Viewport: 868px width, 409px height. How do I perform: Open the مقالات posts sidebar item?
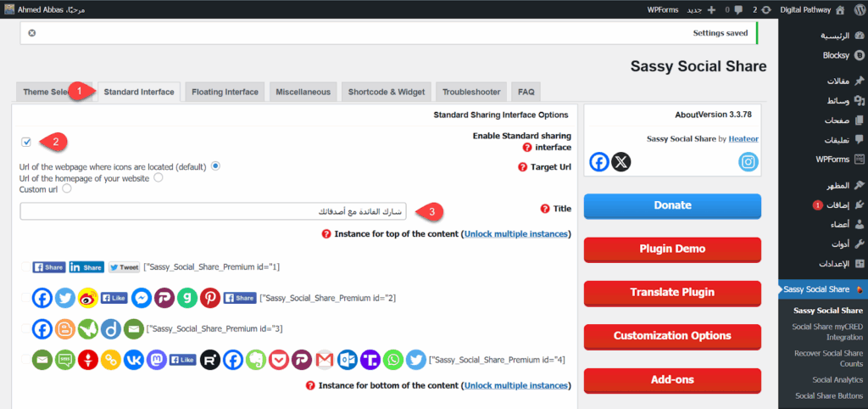845,81
